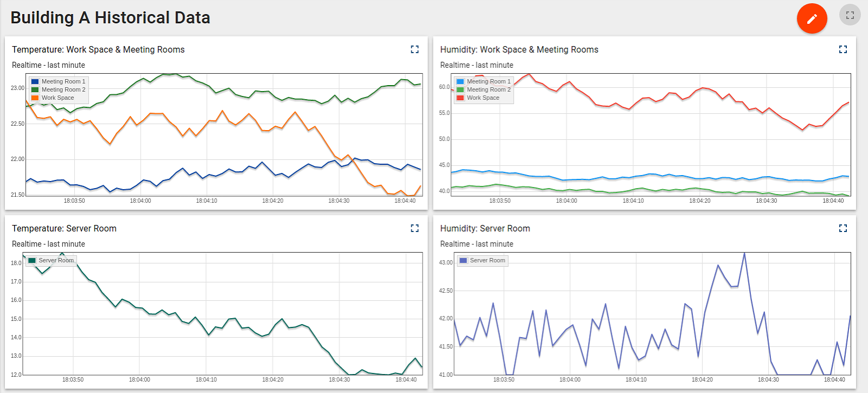Expand Temperature Work Space widget to fullscreen
Image resolution: width=868 pixels, height=393 pixels.
[x=414, y=49]
